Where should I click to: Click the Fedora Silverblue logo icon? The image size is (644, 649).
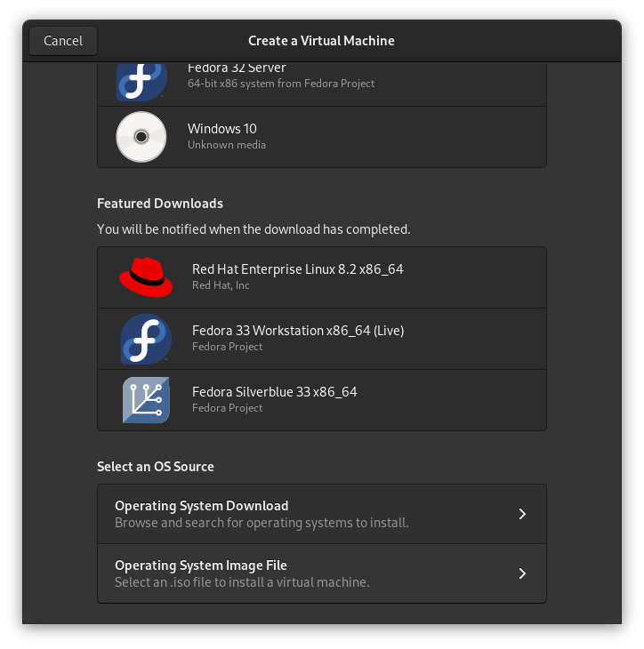(145, 400)
